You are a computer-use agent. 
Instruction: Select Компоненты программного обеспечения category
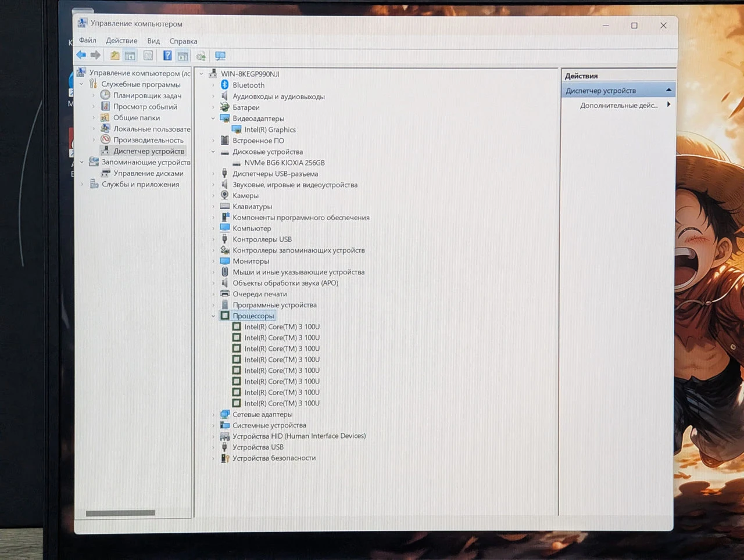click(301, 217)
